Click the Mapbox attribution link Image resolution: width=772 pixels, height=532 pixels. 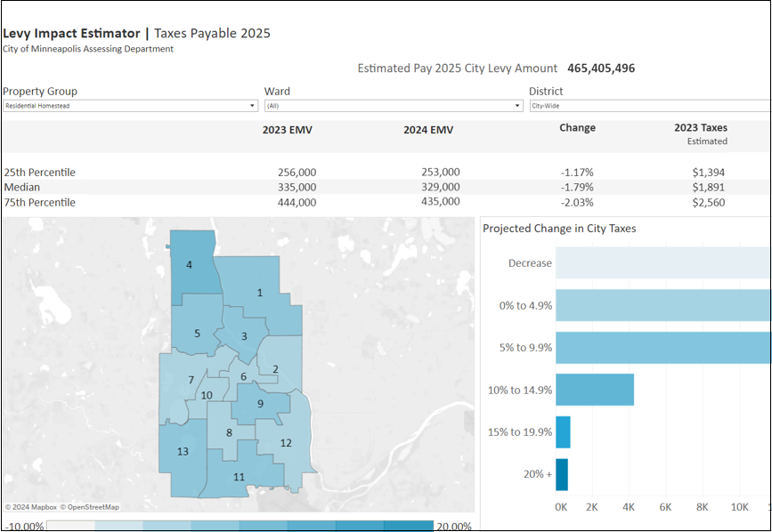pyautogui.click(x=31, y=507)
